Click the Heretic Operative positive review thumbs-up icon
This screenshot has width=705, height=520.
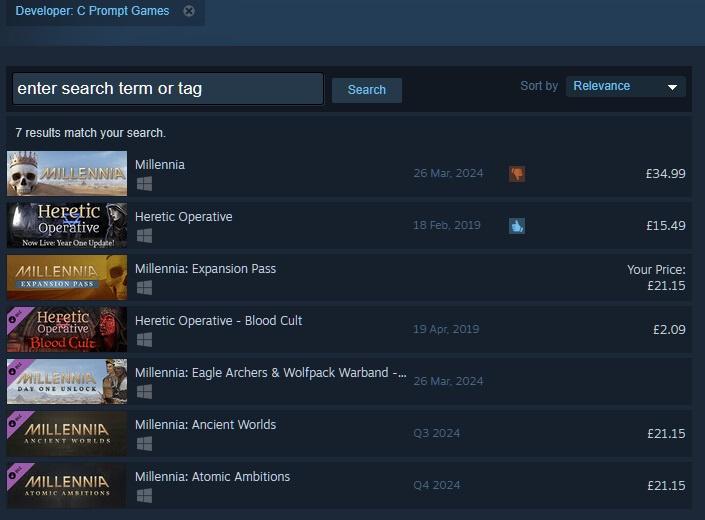[516, 226]
